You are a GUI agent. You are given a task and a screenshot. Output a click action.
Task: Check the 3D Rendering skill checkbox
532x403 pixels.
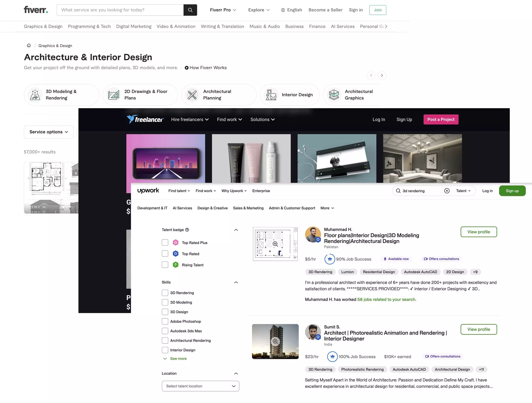tap(165, 293)
